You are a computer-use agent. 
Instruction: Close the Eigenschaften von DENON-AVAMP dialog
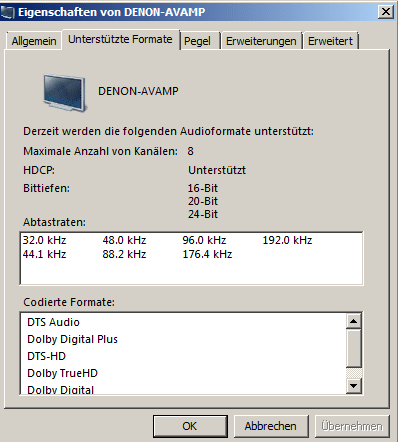(x=386, y=12)
